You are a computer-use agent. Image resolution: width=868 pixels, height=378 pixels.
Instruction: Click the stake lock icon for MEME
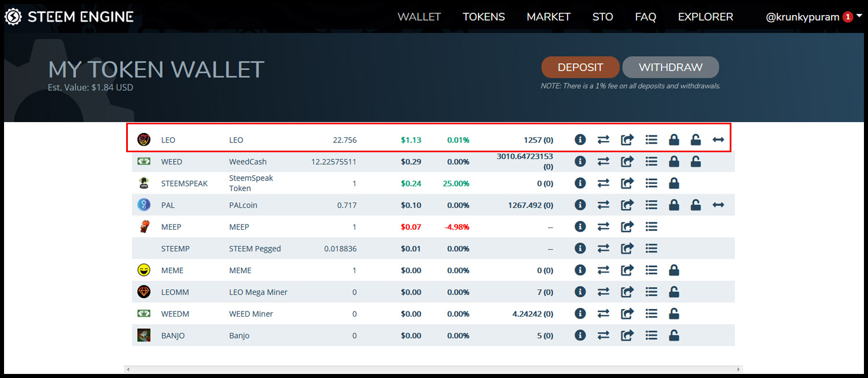click(x=674, y=270)
